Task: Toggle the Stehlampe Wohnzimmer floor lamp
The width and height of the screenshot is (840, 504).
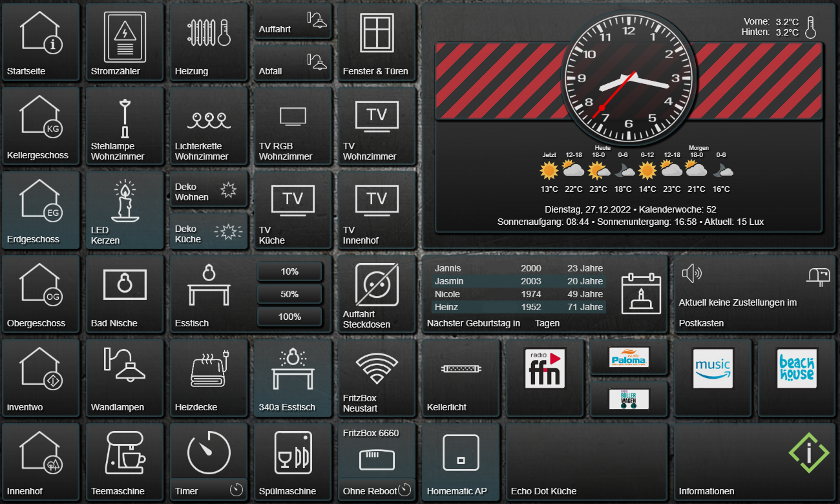Action: tap(125, 126)
